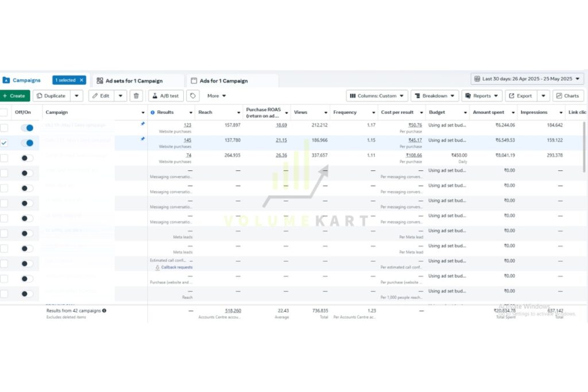Click the pin icon on the 145 results row
Screen dimensions: 588x392
142,139
